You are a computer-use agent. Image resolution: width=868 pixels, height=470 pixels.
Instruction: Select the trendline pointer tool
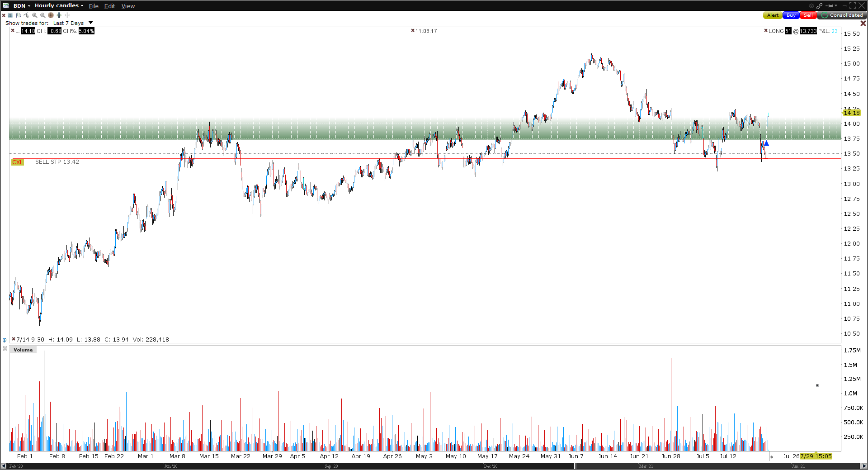27,15
